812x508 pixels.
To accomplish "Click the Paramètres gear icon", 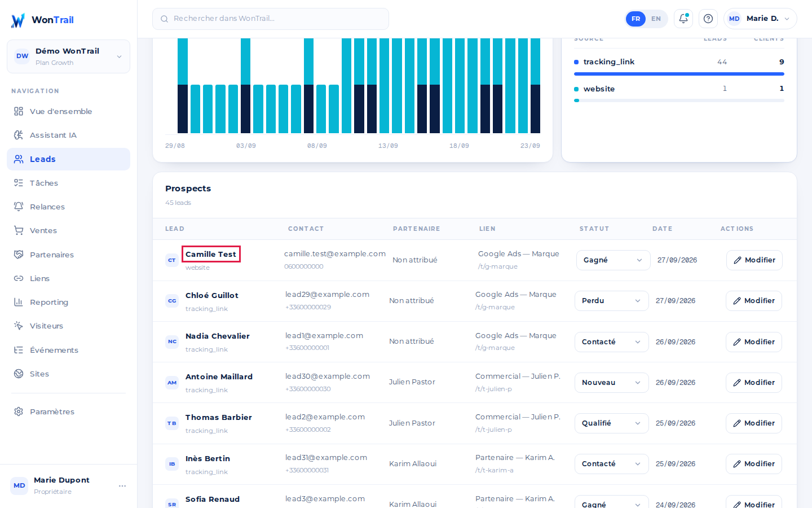I will point(19,411).
